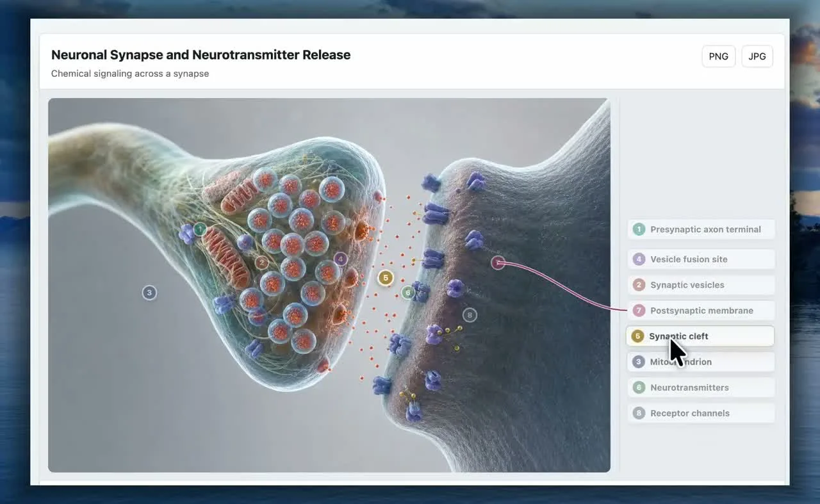Click the JPG export button

pyautogui.click(x=757, y=56)
